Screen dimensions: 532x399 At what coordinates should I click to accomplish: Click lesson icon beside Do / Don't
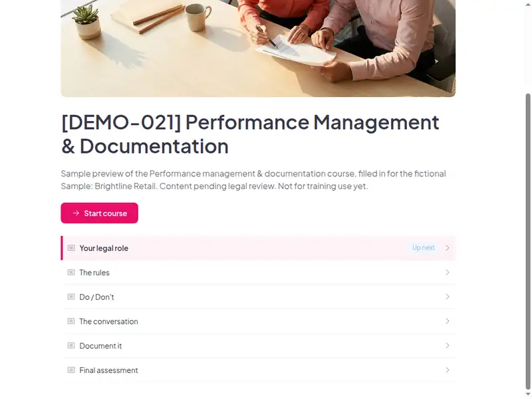pos(71,297)
